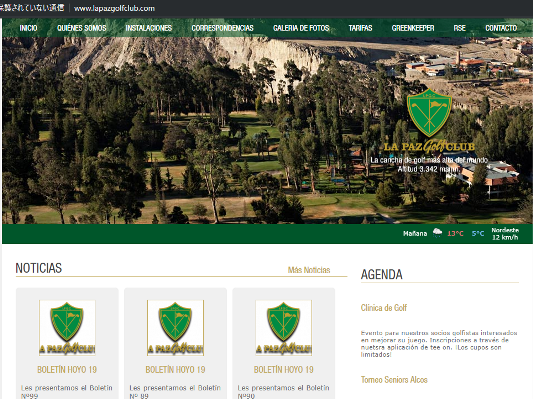Viewport: 533px width, 399px height.
Task: Open the Más Noticias link
Action: (309, 270)
